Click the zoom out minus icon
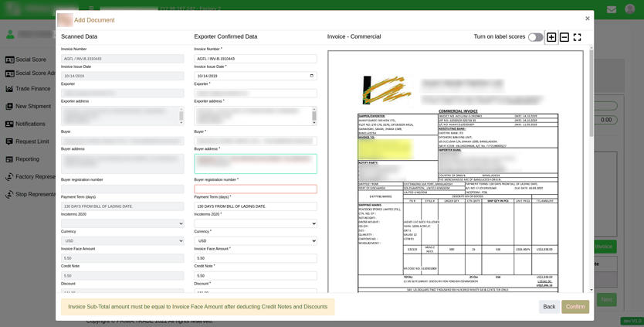The width and height of the screenshot is (644, 327). tap(564, 37)
